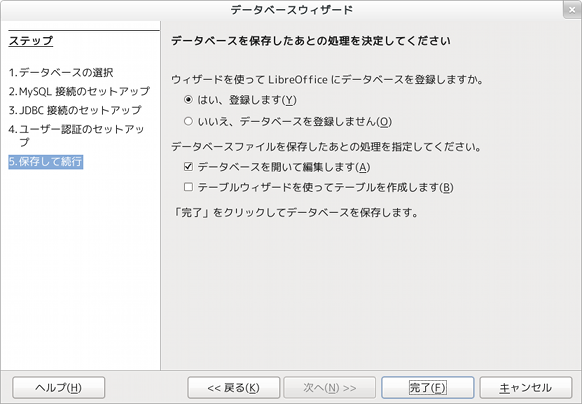This screenshot has height=404, width=582.
Task: Open step 1. データベースの選択
Action: tap(61, 72)
